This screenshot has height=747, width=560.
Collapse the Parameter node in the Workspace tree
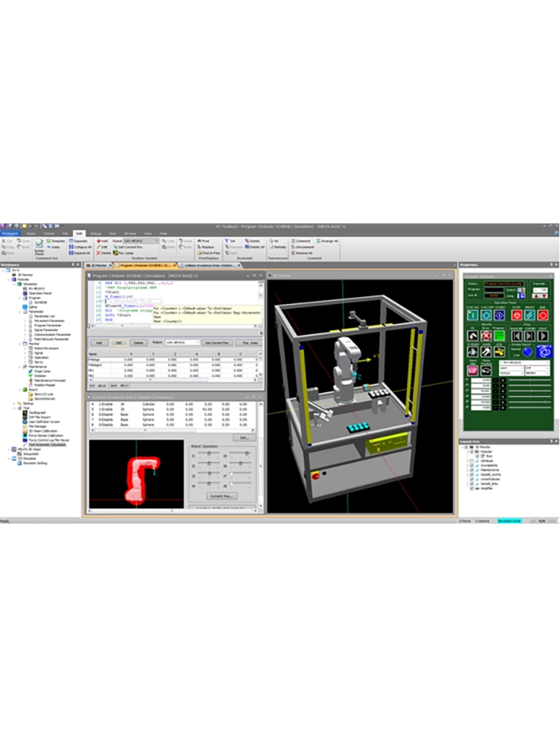(x=22, y=312)
